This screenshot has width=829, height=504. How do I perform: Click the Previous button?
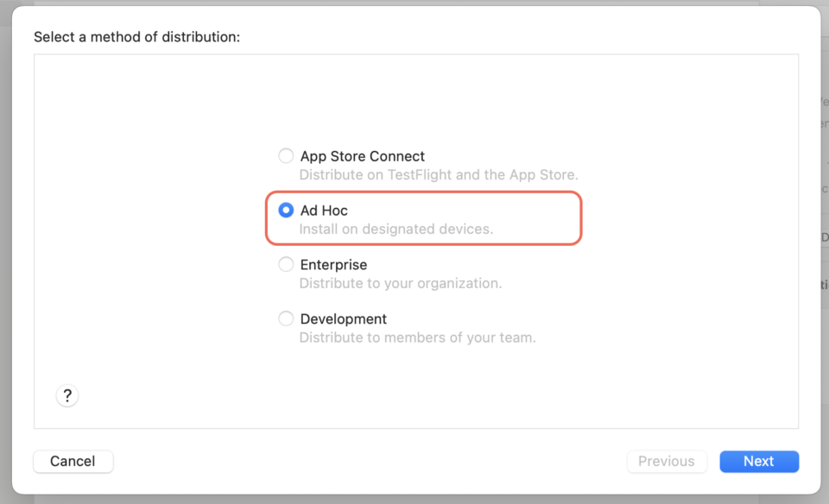click(x=667, y=461)
